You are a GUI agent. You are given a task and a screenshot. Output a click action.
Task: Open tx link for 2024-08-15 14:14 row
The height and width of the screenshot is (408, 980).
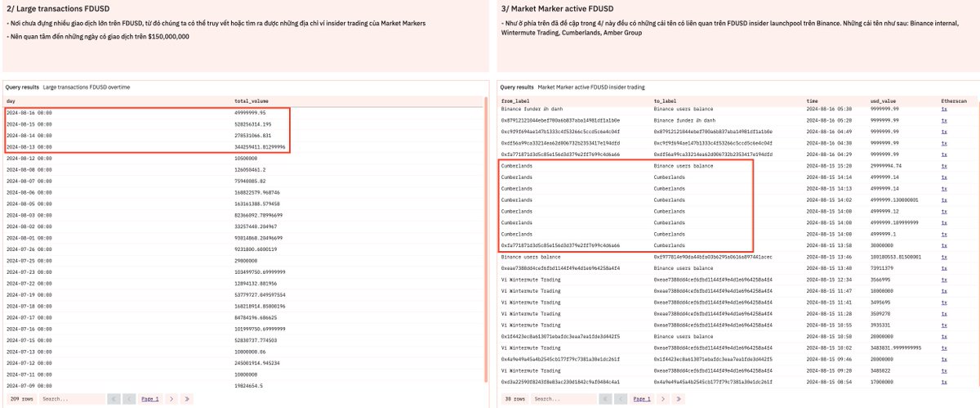(x=944, y=177)
